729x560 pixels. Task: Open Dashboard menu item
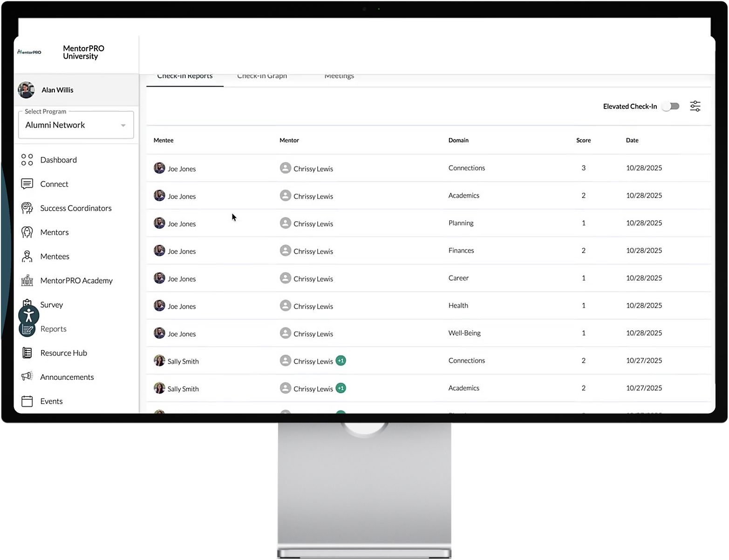[x=59, y=160]
